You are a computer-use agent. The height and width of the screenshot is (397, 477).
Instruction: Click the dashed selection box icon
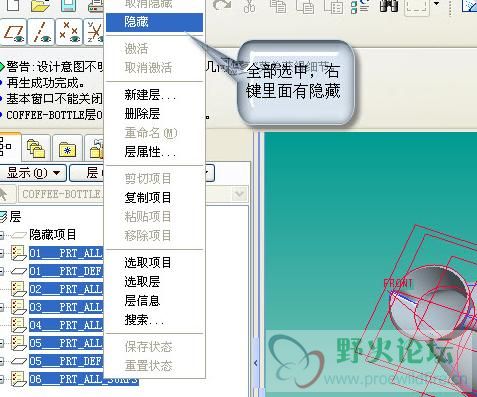coord(416,7)
